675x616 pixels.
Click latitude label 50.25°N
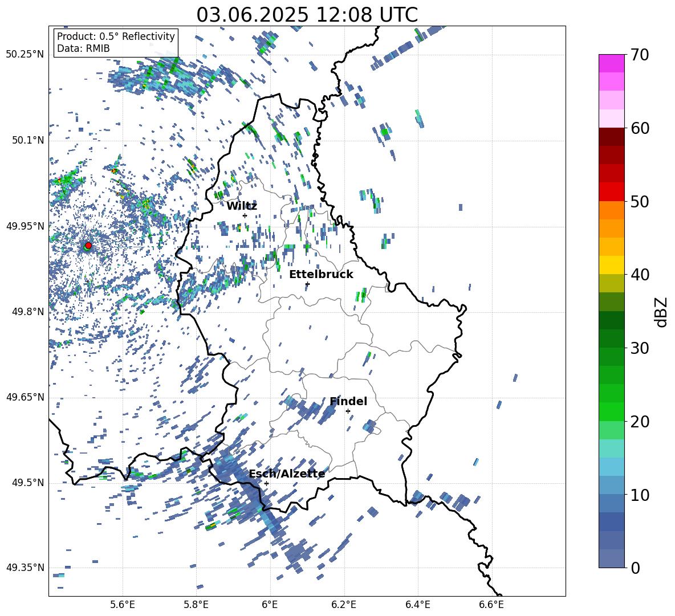click(x=25, y=54)
